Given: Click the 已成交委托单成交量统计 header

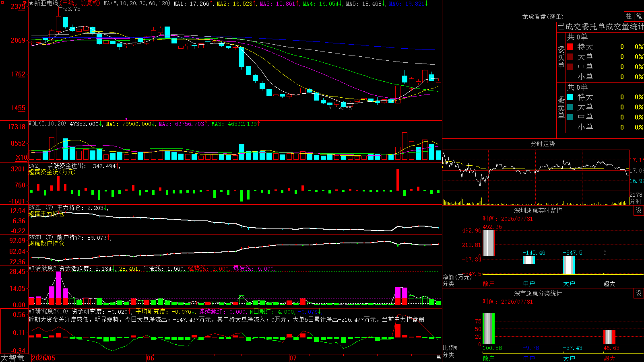Looking at the screenshot, I should point(601,27).
